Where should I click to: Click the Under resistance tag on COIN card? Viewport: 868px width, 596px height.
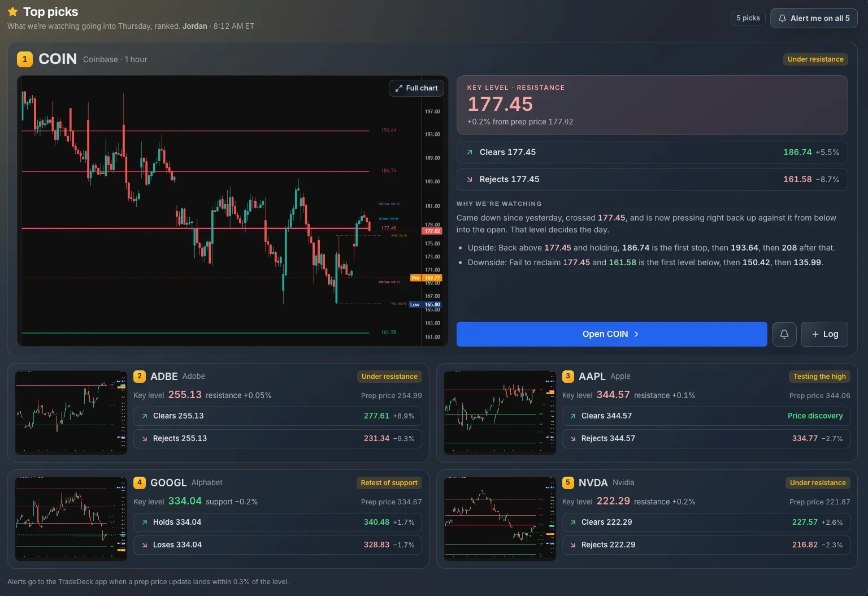click(815, 59)
